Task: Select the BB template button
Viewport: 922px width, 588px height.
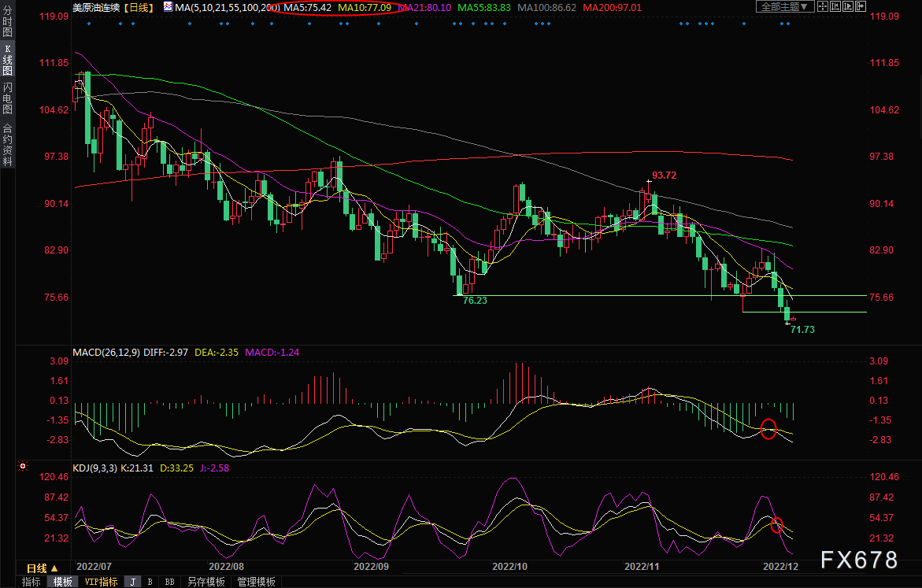Action: click(169, 582)
